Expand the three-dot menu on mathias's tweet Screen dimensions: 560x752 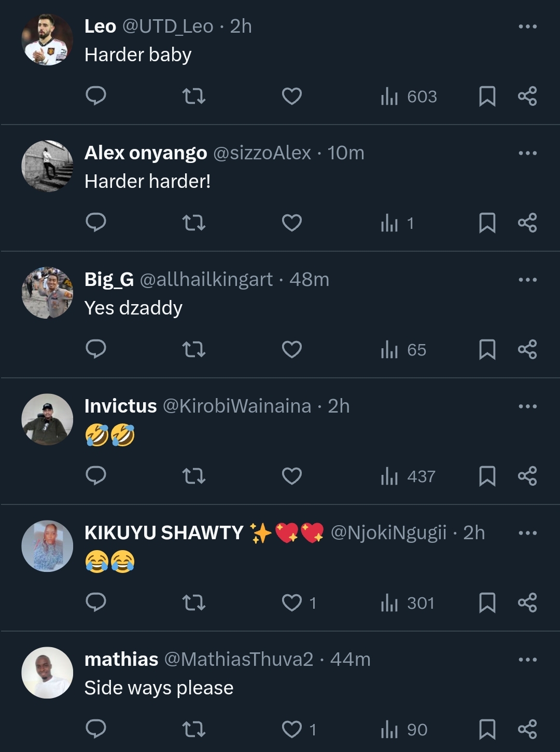pos(527,660)
